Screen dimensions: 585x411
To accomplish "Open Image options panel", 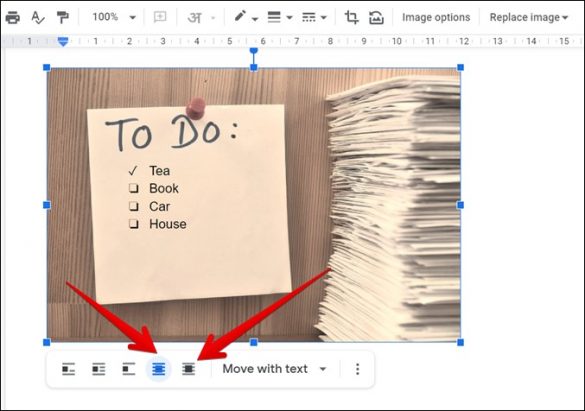I will [x=436, y=17].
